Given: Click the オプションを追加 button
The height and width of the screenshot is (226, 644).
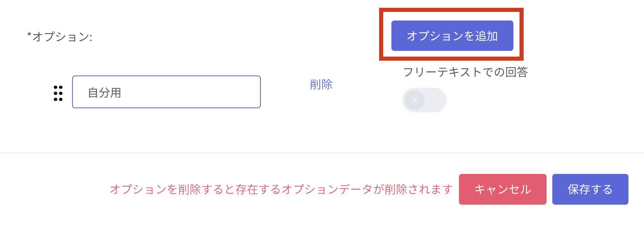Looking at the screenshot, I should coord(452,36).
